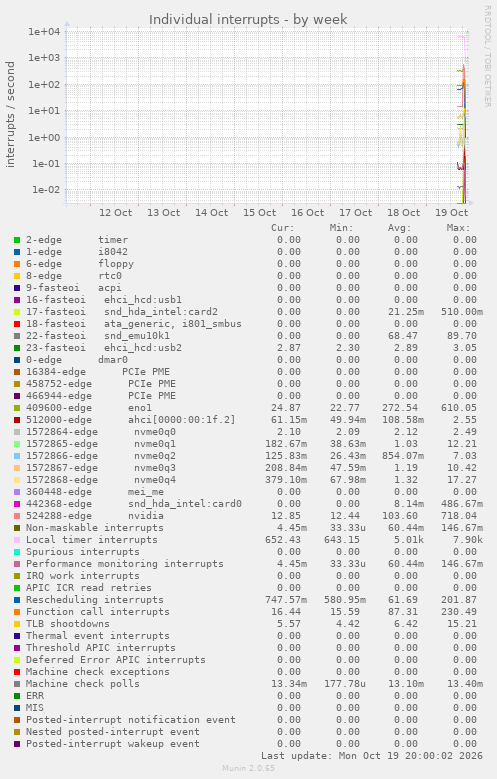Click the blue swatch for Rescheduling interrupts

[x=17, y=600]
